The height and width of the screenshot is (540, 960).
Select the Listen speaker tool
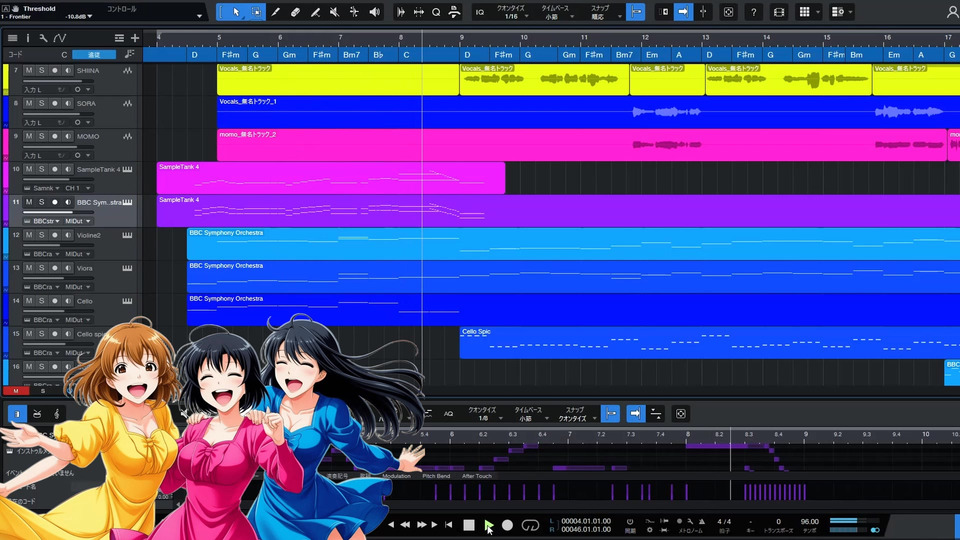tap(374, 12)
